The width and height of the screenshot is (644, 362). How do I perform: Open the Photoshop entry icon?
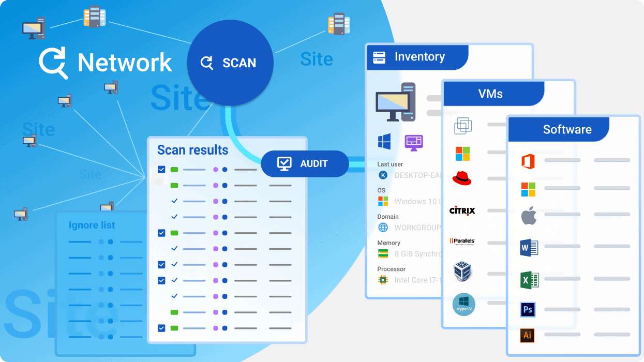tap(528, 310)
